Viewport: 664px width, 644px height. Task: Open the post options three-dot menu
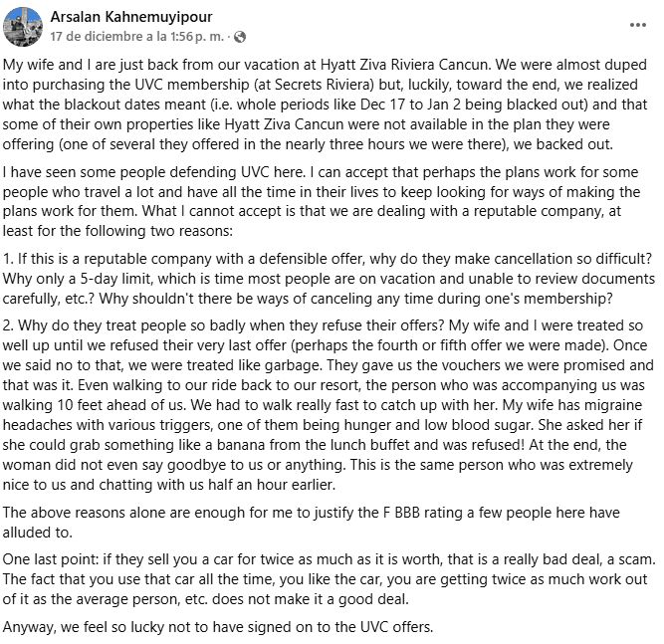tap(637, 24)
